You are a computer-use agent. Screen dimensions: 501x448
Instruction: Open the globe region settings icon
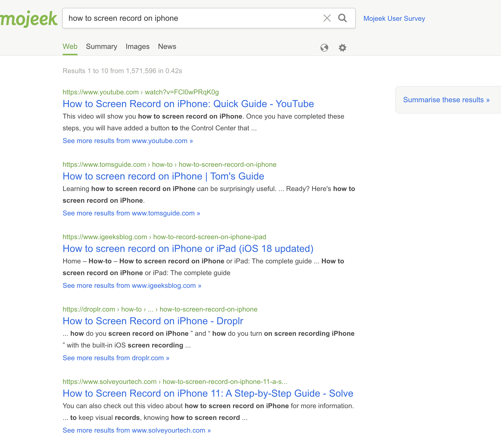click(324, 47)
